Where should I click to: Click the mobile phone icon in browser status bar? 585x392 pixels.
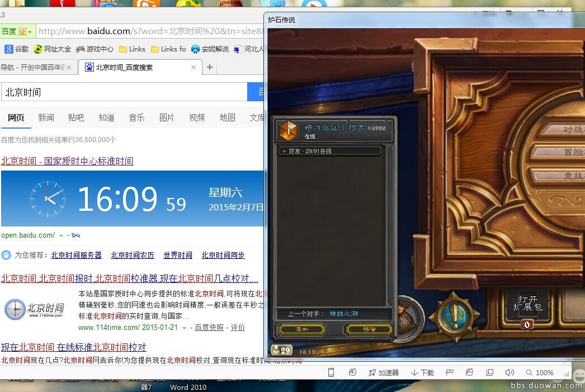pyautogui.click(x=331, y=372)
